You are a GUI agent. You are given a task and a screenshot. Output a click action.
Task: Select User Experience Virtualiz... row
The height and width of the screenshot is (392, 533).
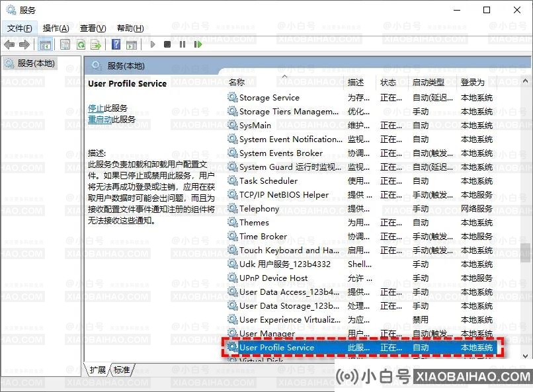360,320
